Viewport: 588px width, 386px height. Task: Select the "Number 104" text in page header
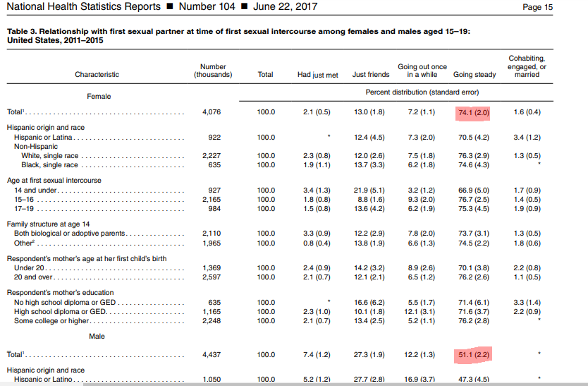(x=207, y=7)
